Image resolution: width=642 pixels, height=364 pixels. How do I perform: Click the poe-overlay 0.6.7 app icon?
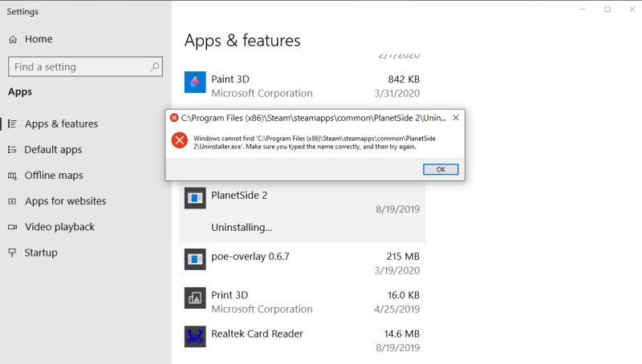tap(195, 259)
